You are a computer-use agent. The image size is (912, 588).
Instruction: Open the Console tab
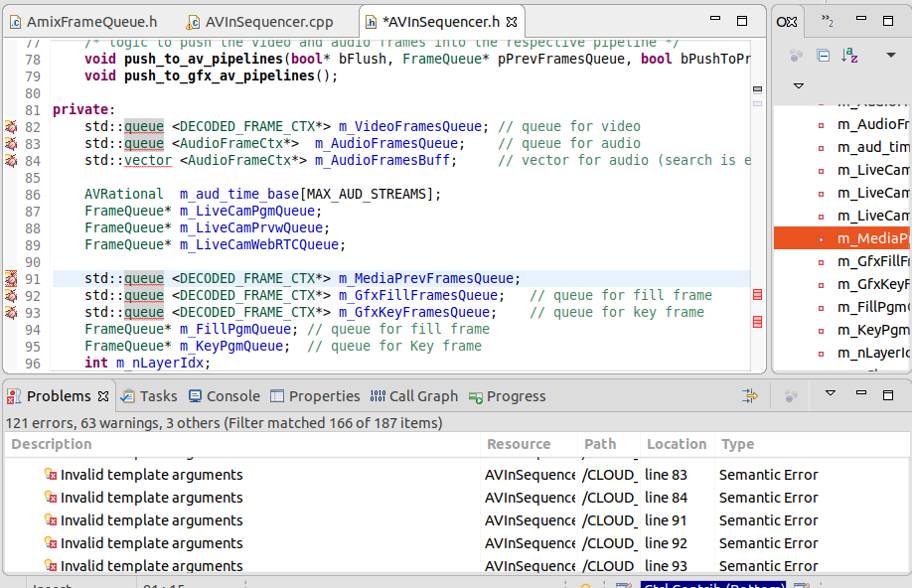[224, 396]
